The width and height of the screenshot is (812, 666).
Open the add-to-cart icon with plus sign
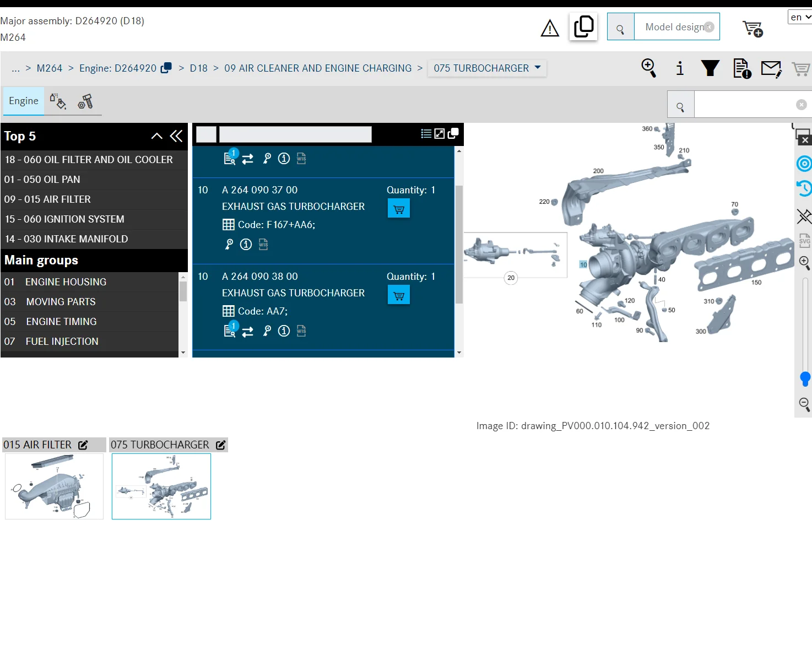click(x=753, y=28)
